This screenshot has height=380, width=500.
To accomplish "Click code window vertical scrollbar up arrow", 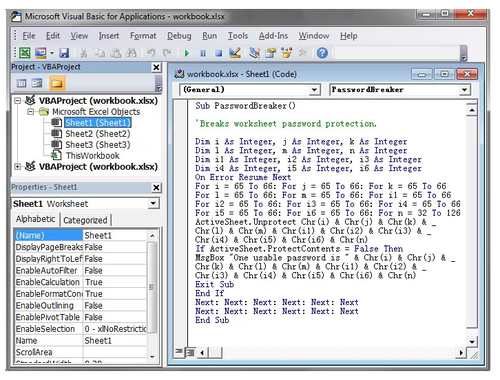I will coord(472,110).
